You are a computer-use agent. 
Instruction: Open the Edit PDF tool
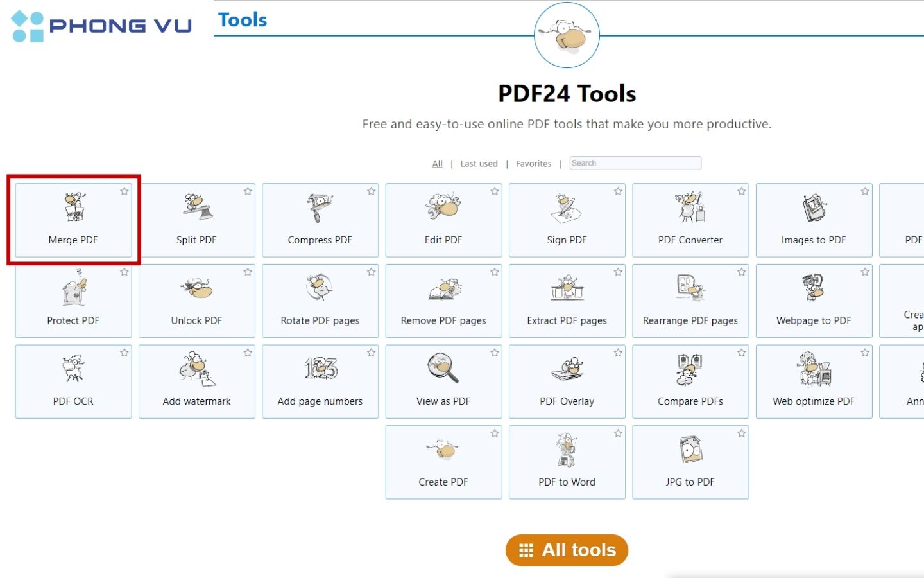click(443, 220)
